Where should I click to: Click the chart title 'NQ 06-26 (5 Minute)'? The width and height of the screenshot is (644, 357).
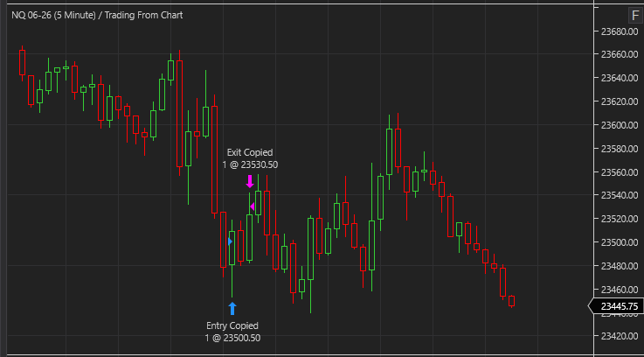point(55,15)
